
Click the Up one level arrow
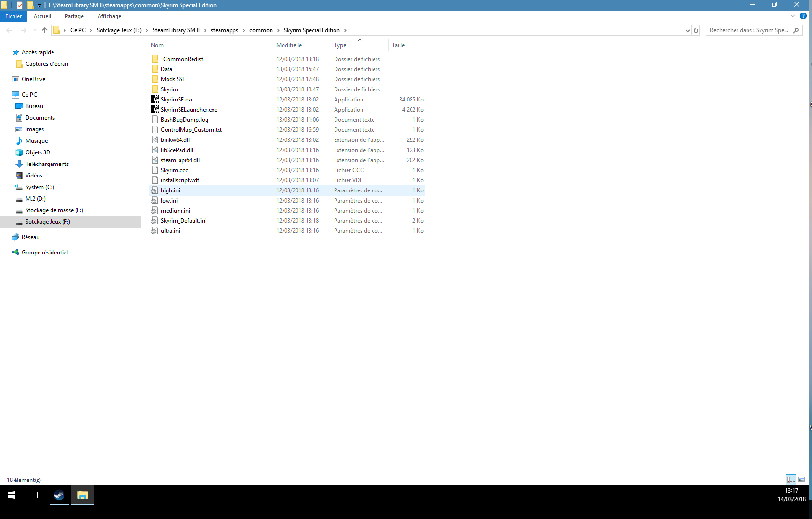coord(45,30)
